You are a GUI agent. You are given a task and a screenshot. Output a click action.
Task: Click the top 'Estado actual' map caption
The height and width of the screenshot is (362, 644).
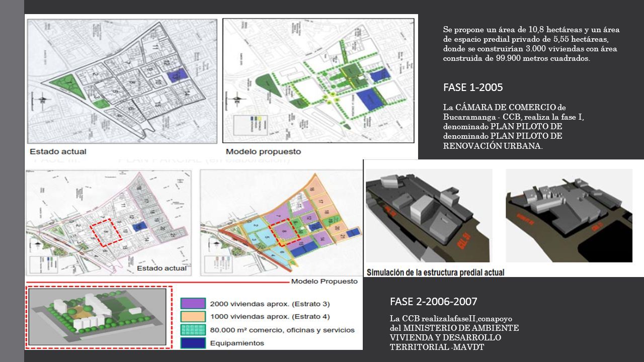[58, 151]
